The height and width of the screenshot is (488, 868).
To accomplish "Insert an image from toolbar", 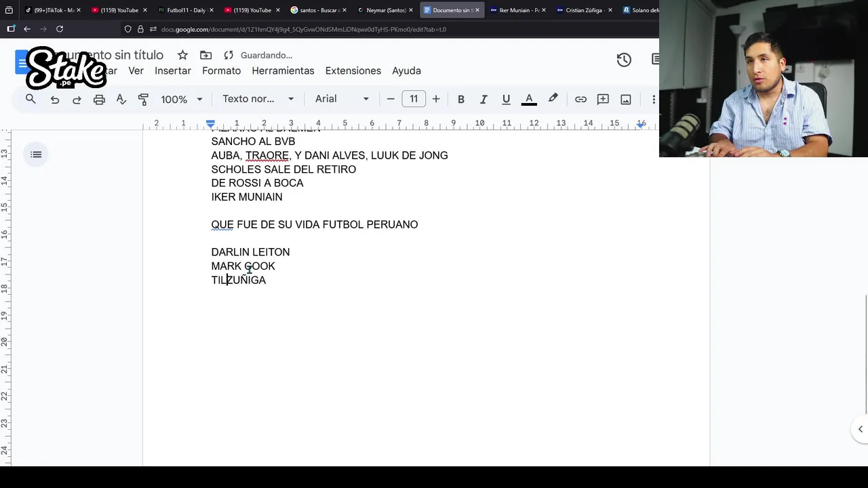I will (x=626, y=99).
